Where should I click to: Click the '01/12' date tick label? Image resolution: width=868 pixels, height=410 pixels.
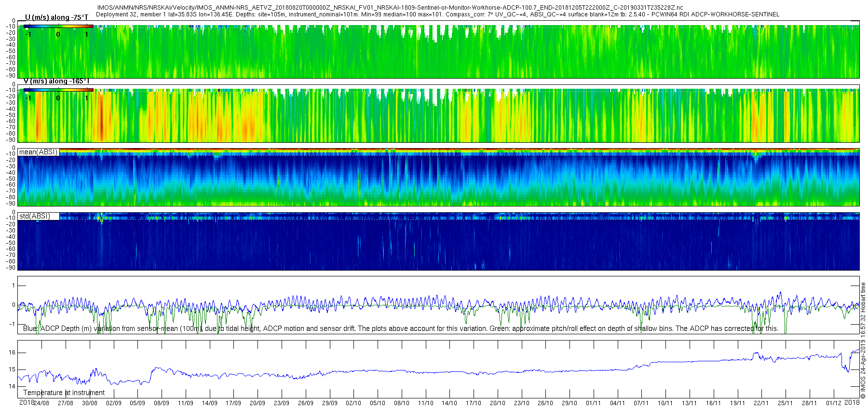point(834,403)
